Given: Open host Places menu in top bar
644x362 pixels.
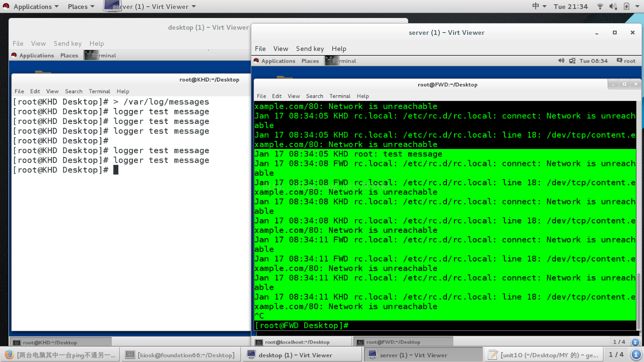Looking at the screenshot, I should coord(81,7).
